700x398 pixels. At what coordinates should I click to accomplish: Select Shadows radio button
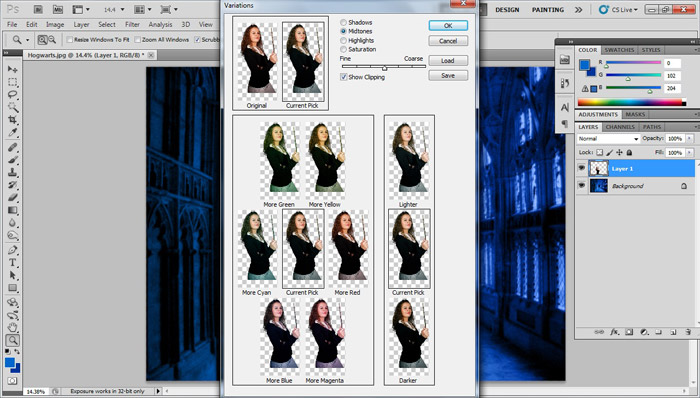point(343,22)
